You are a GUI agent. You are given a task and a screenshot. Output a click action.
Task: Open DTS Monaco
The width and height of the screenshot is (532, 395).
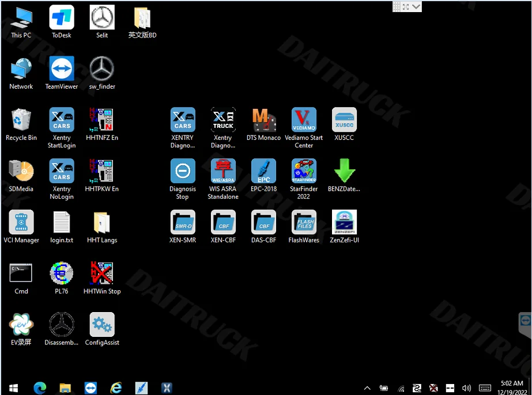click(x=263, y=124)
